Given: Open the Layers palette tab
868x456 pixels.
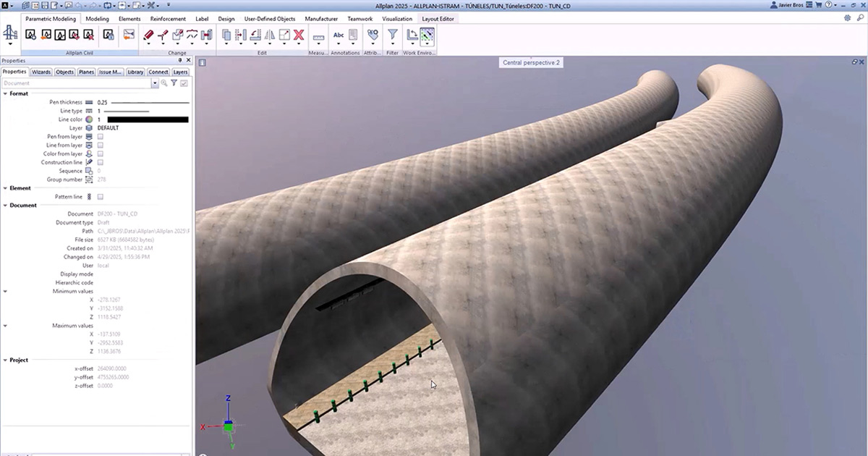Looking at the screenshot, I should click(180, 72).
